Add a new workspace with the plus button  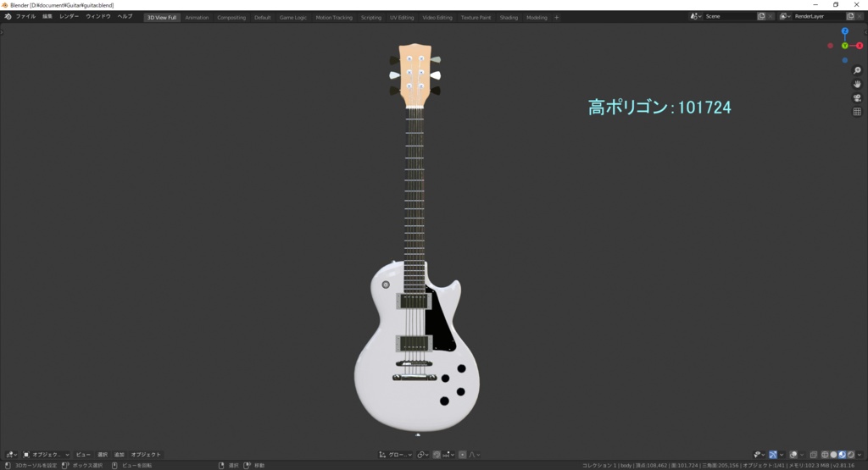(557, 18)
